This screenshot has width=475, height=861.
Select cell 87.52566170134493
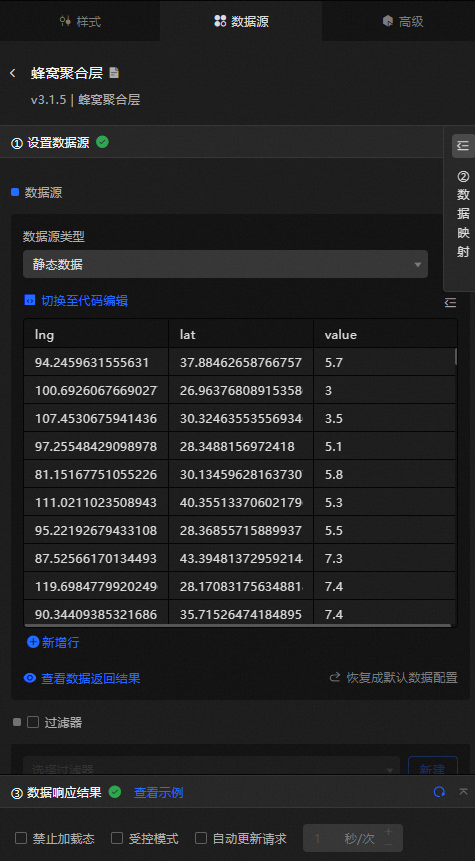click(96, 558)
